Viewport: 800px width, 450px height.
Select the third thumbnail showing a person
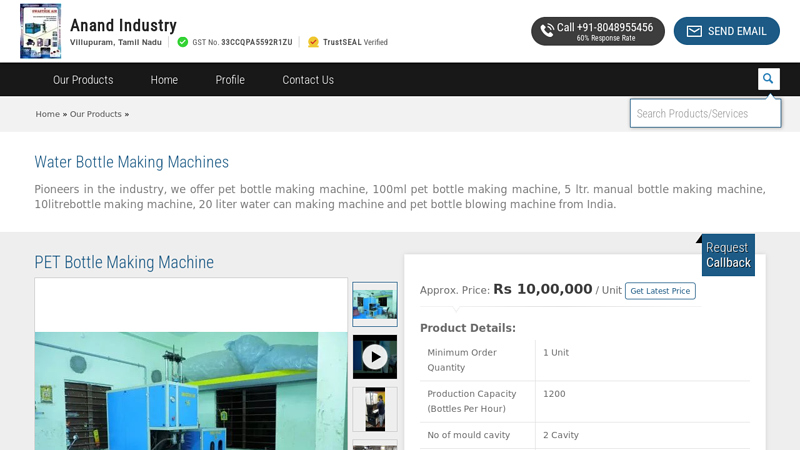click(x=375, y=409)
